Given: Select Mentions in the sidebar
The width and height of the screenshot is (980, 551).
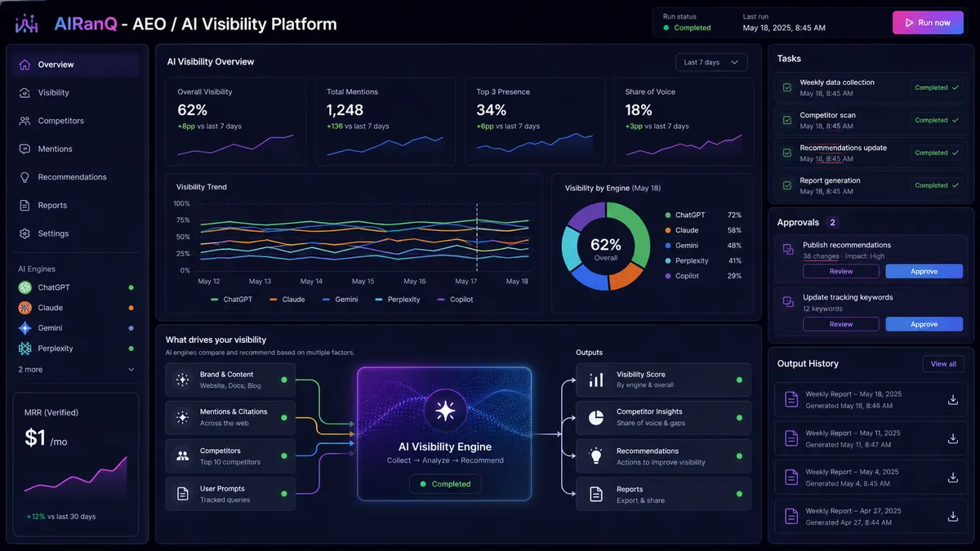Looking at the screenshot, I should point(75,149).
